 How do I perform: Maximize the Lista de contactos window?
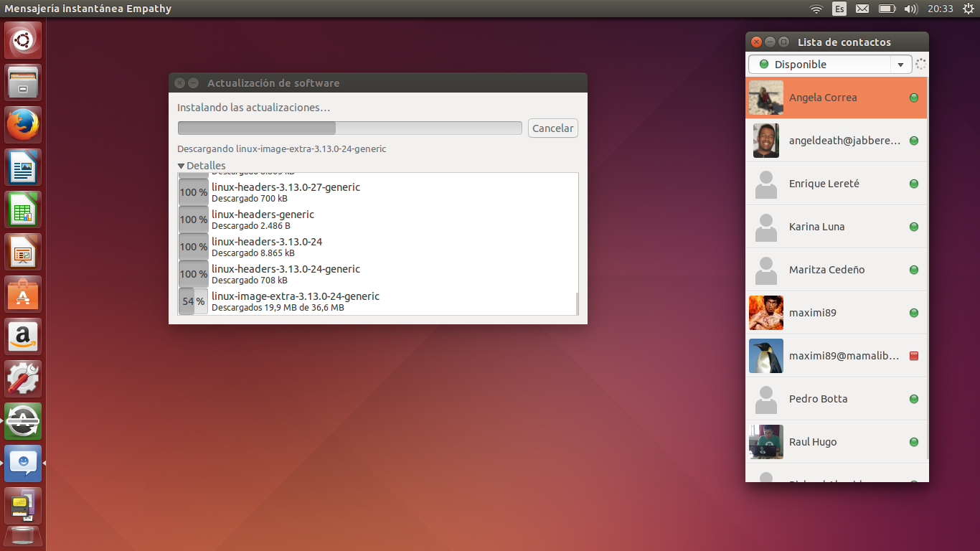pyautogui.click(x=783, y=42)
